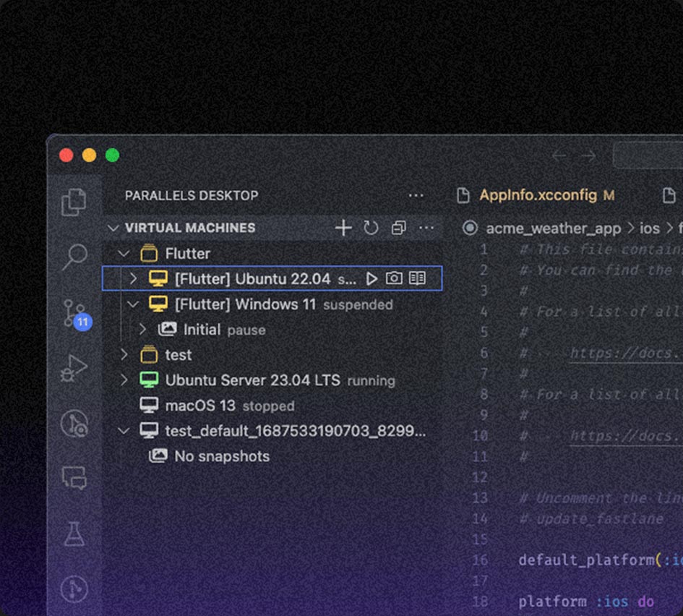Viewport: 683px width, 616px height.
Task: Expand the test group of virtual machines
Action: point(124,354)
